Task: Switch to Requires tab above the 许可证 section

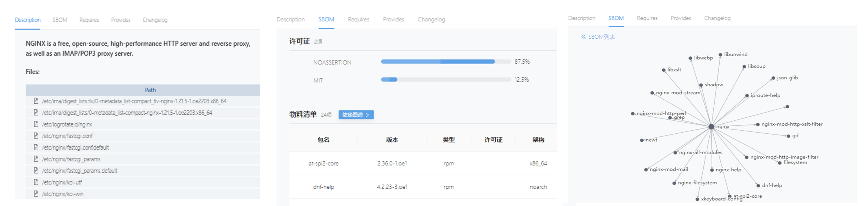Action: (358, 19)
